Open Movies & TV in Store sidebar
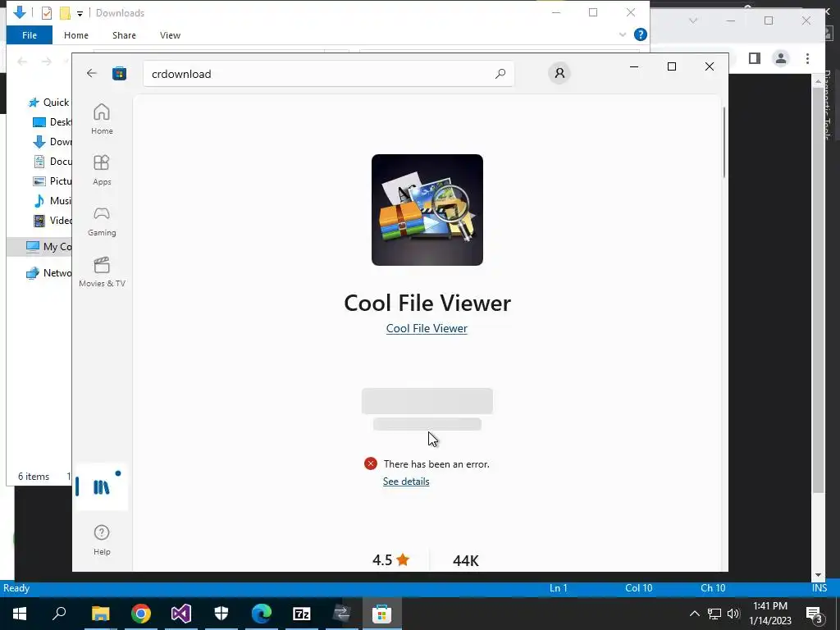This screenshot has width=840, height=630. (102, 272)
